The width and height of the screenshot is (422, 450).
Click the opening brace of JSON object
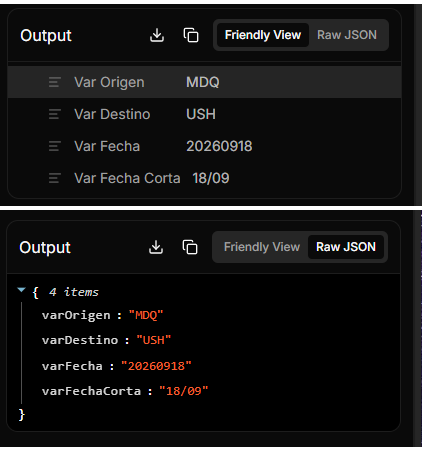click(x=36, y=293)
